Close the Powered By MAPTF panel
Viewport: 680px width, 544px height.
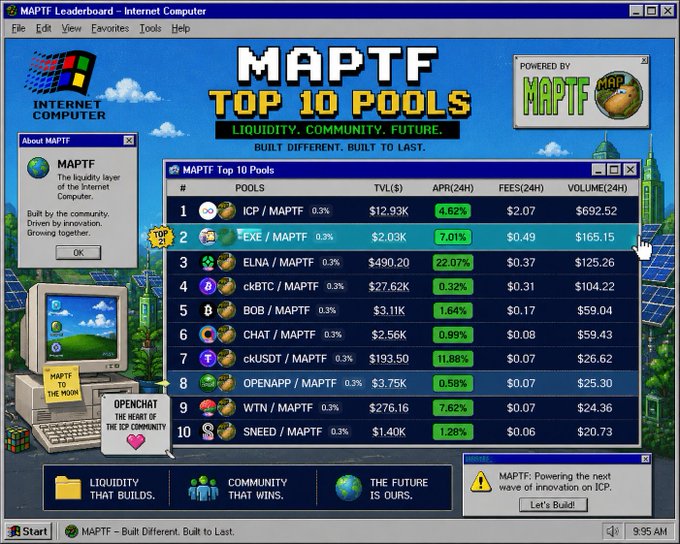click(644, 60)
